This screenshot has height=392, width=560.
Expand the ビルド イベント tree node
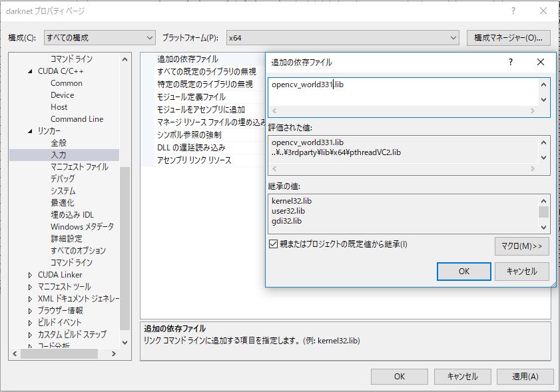tap(30, 322)
